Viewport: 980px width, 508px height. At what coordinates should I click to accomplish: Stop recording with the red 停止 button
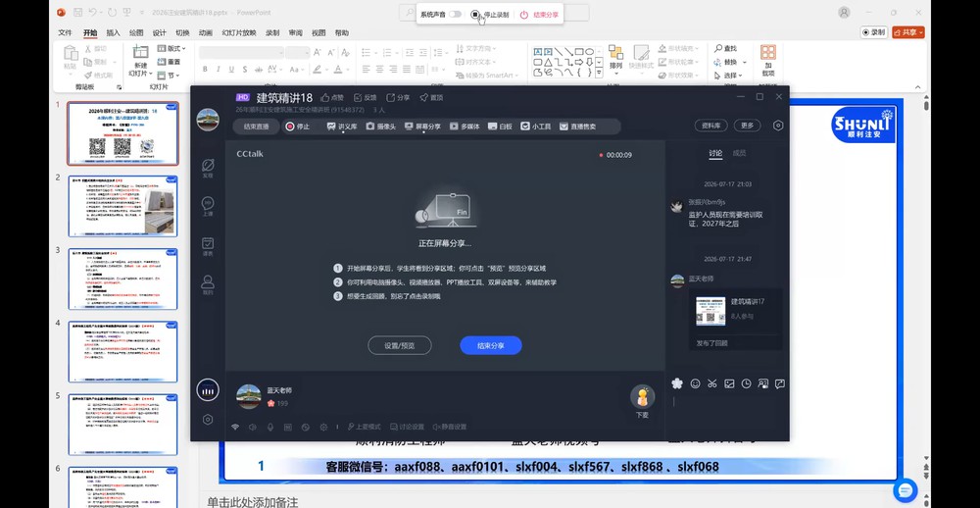click(298, 127)
